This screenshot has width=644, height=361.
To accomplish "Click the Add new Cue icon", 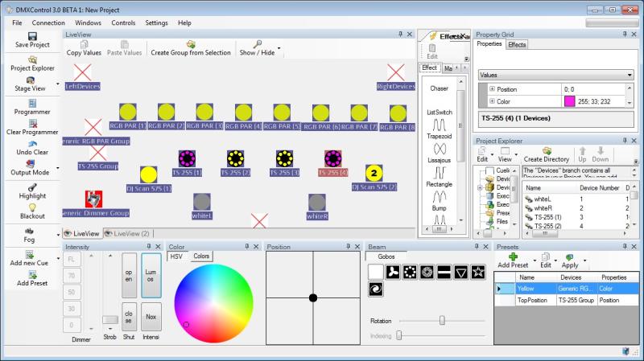I will click(32, 254).
